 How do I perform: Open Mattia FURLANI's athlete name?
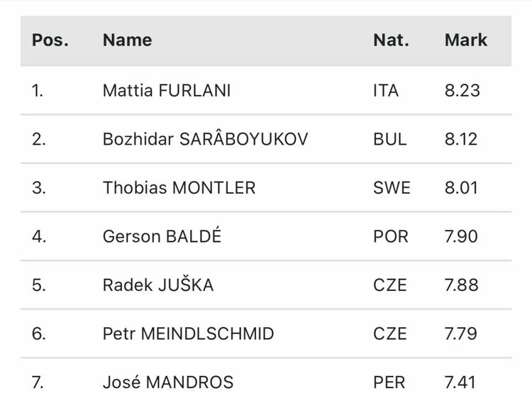(x=167, y=91)
